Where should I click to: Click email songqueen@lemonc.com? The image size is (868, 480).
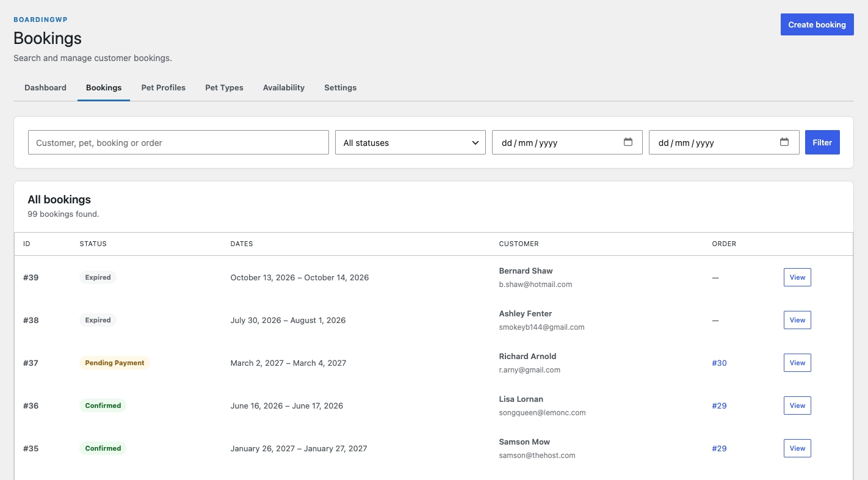(x=542, y=412)
